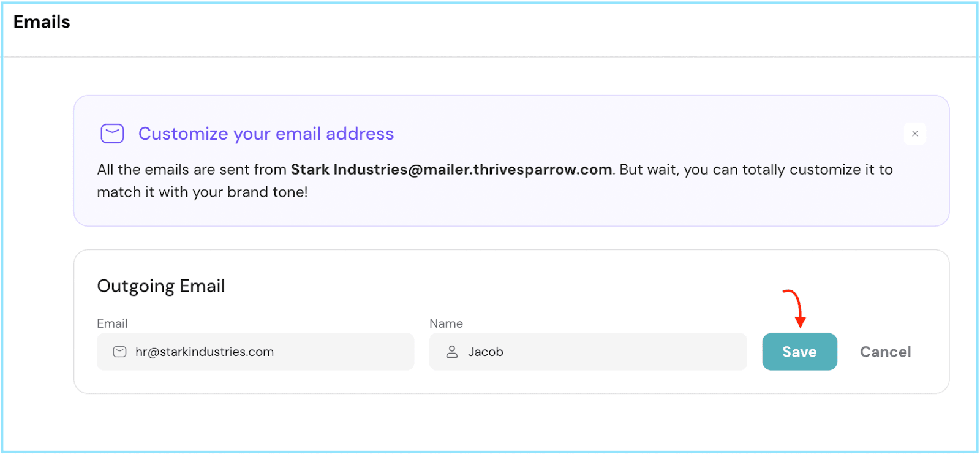Click the envelope icon in the customize banner
980x454 pixels.
(x=112, y=134)
